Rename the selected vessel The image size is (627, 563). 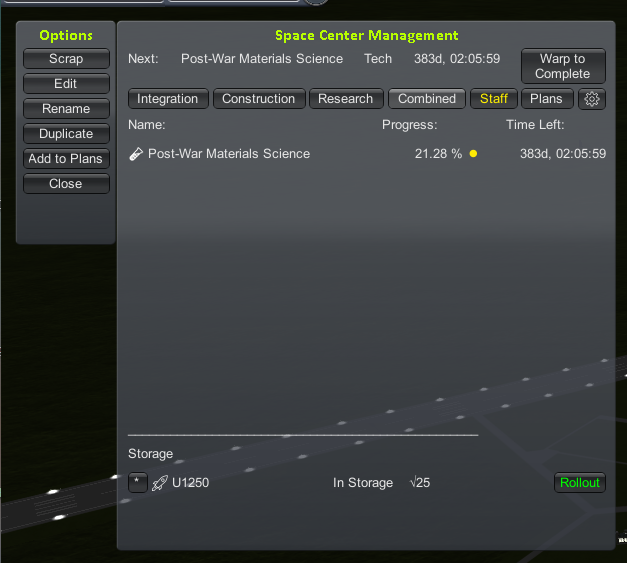tap(66, 109)
